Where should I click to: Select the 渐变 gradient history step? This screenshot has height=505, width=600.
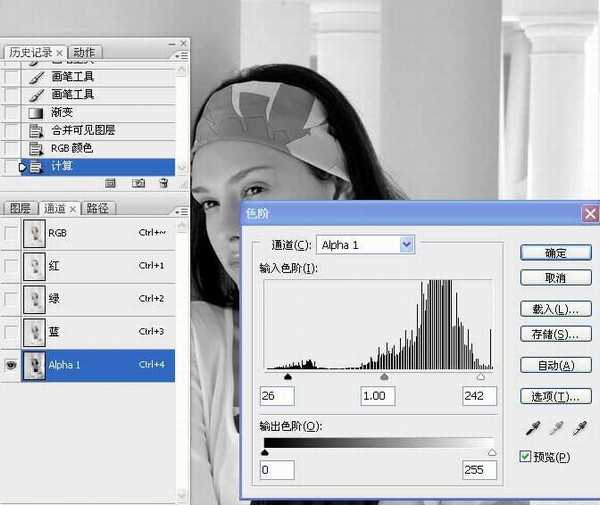tap(64, 112)
